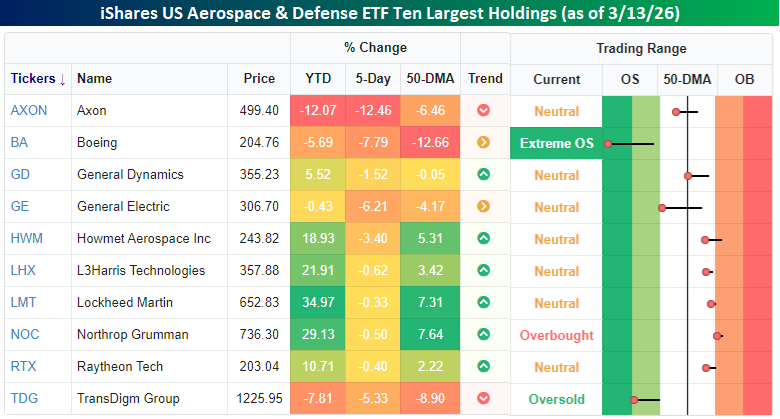Click the sideways trend icon for General Electric
This screenshot has width=780, height=419.
click(484, 207)
